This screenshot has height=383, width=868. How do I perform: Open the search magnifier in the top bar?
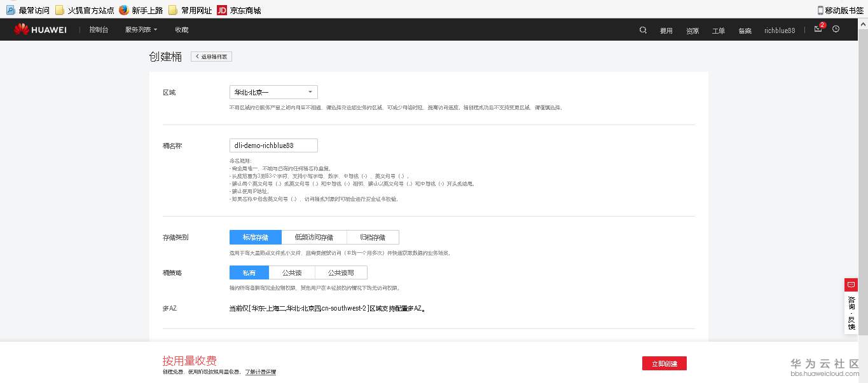(642, 30)
